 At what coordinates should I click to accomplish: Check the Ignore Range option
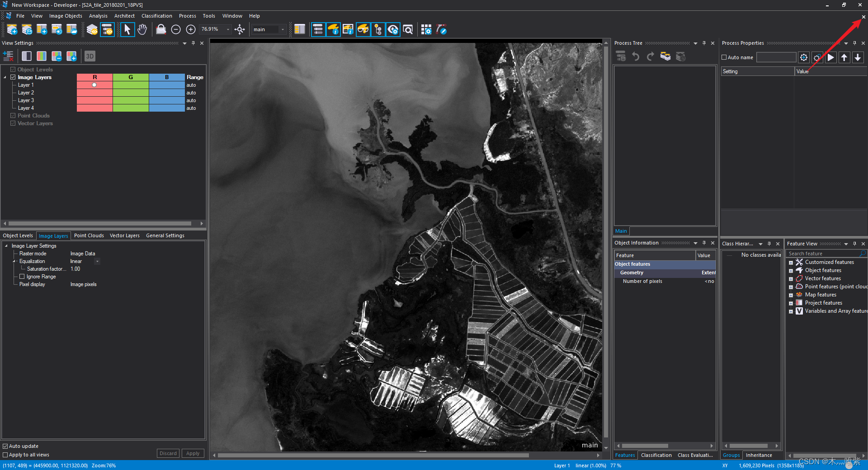[x=22, y=277]
